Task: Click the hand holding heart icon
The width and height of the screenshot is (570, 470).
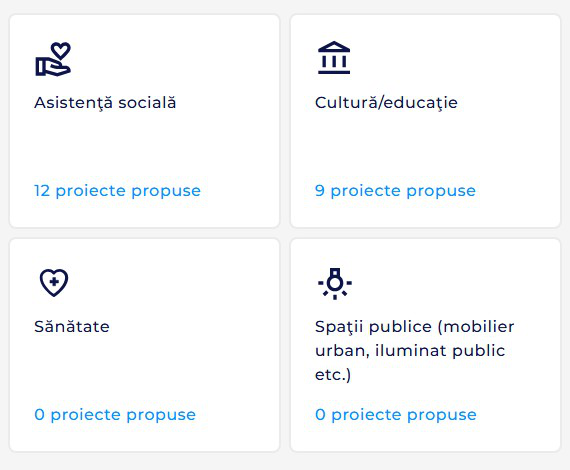Action: pos(53,59)
